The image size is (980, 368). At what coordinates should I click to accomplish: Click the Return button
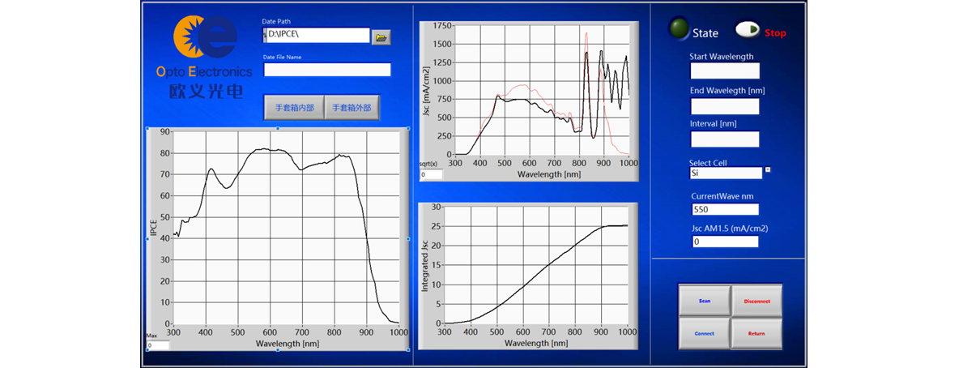[756, 333]
